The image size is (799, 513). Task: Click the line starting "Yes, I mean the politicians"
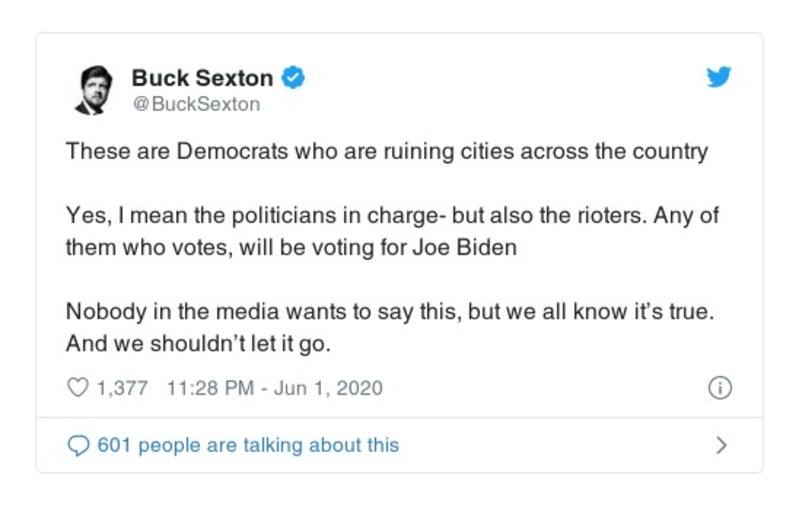[392, 216]
